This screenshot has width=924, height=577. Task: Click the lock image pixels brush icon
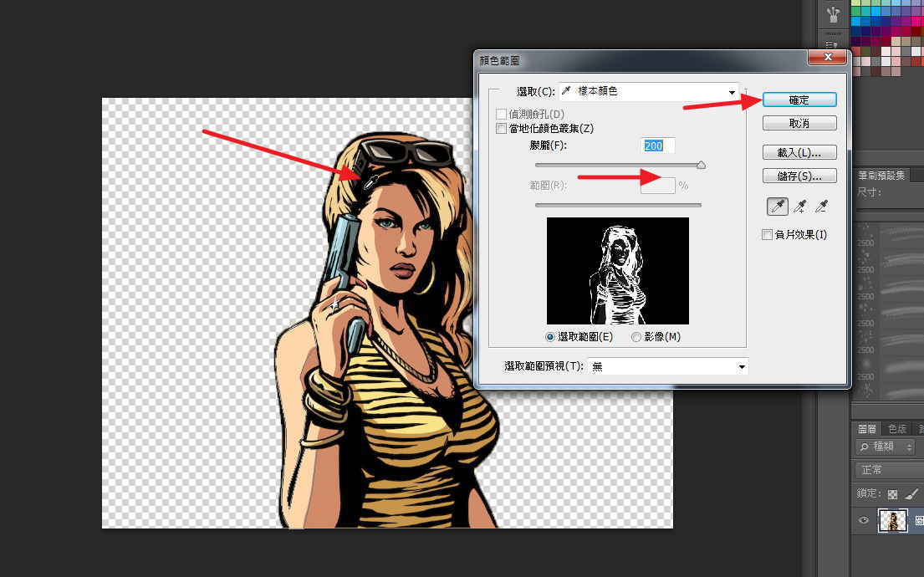pyautogui.click(x=911, y=494)
